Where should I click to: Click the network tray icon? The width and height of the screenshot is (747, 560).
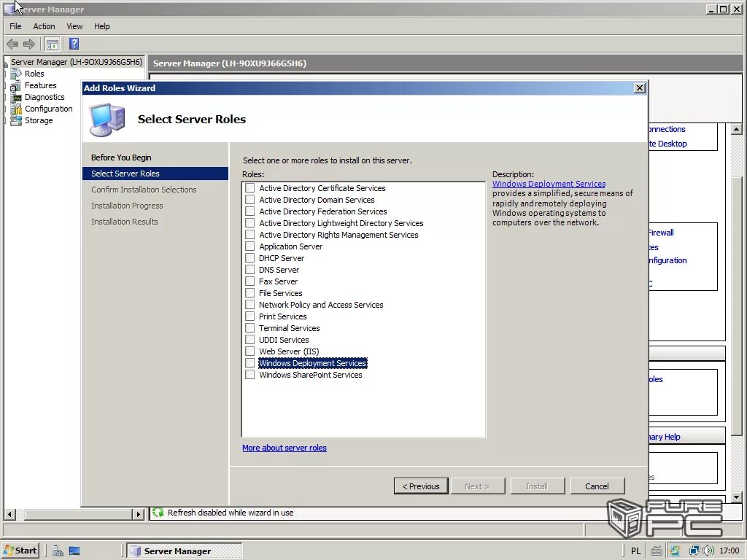(x=694, y=551)
